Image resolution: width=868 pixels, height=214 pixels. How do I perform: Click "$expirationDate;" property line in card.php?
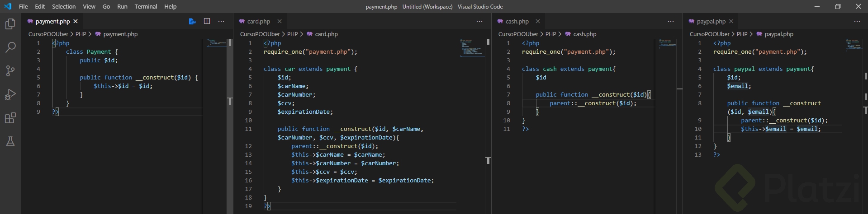coord(305,112)
